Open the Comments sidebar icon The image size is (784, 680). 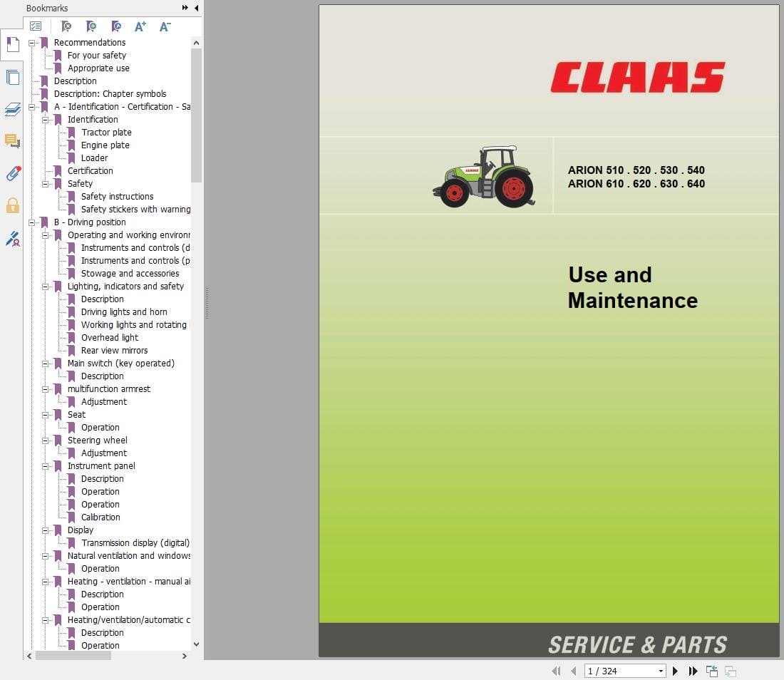point(13,141)
